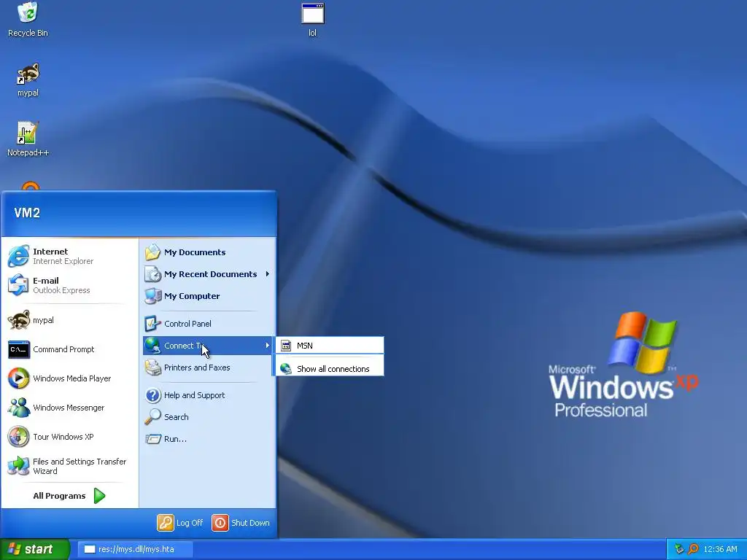Viewport: 747px width, 560px height.
Task: Expand All Programs with the green arrow
Action: coord(99,496)
